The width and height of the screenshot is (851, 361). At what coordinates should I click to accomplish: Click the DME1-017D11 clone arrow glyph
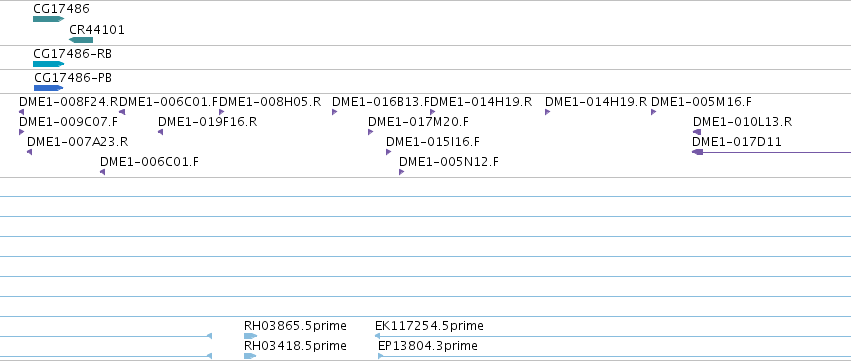click(771, 152)
